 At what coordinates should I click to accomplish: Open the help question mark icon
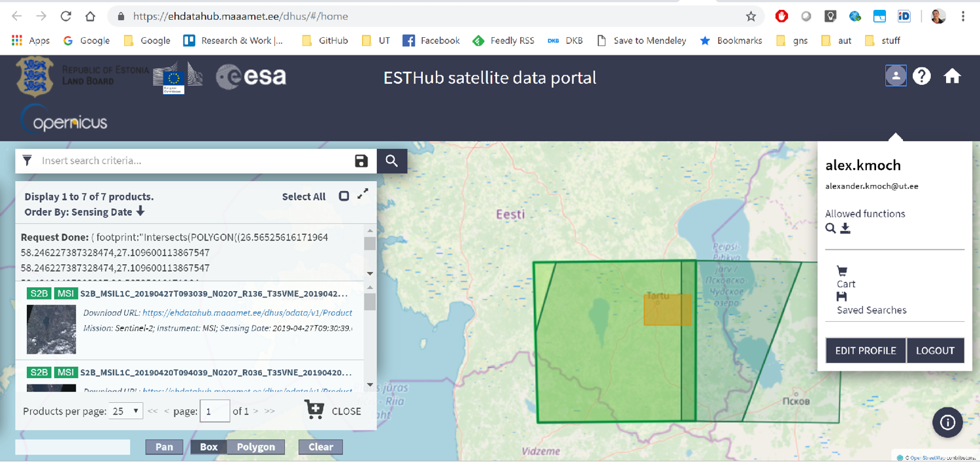tap(921, 77)
